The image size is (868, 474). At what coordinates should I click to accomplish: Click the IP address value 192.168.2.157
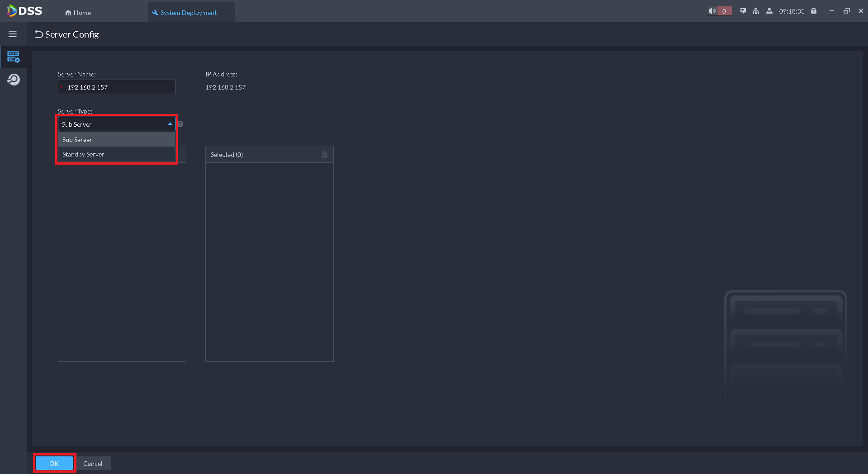coord(225,87)
